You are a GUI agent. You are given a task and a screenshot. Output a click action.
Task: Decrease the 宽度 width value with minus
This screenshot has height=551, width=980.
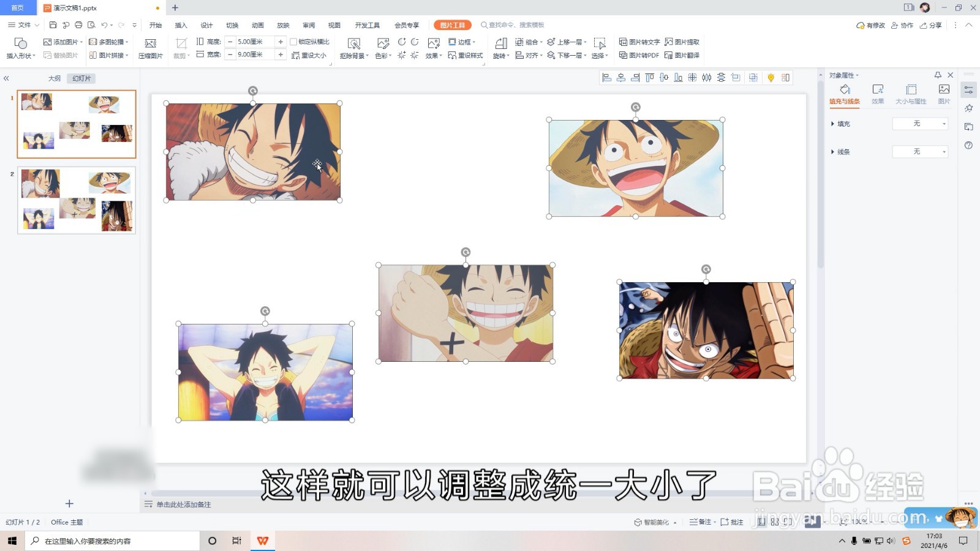(230, 54)
